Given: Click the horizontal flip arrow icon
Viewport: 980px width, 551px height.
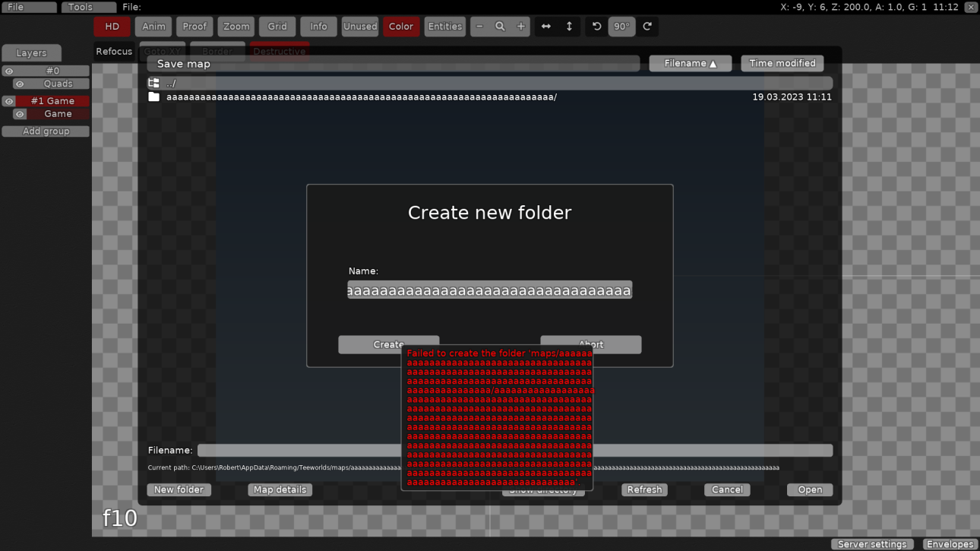Looking at the screenshot, I should click(545, 26).
